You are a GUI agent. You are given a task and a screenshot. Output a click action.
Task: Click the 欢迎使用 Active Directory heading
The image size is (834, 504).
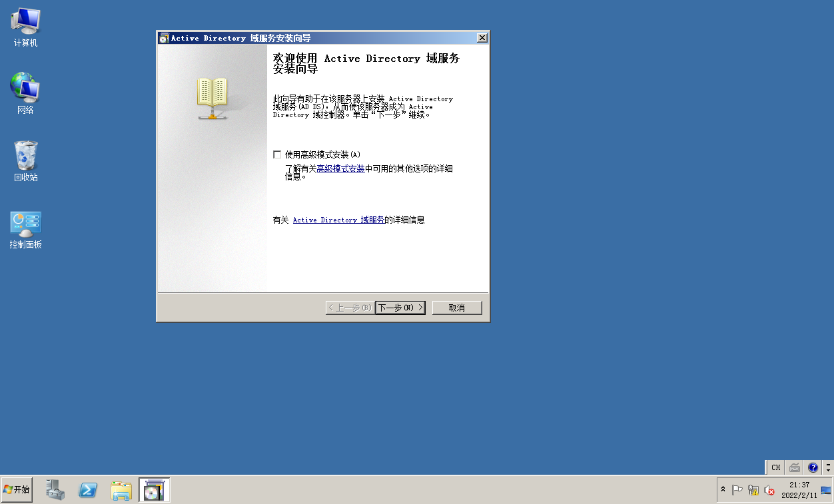366,63
